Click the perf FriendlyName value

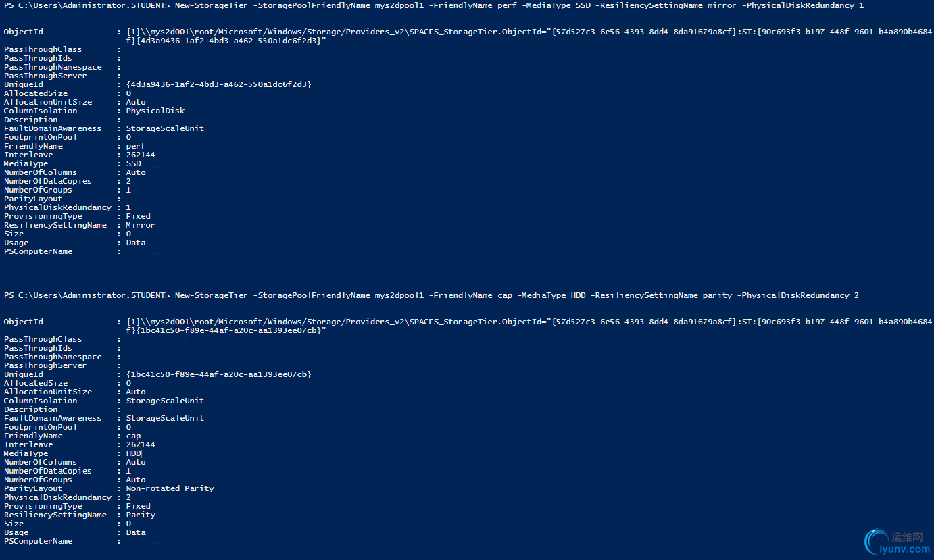tap(136, 146)
